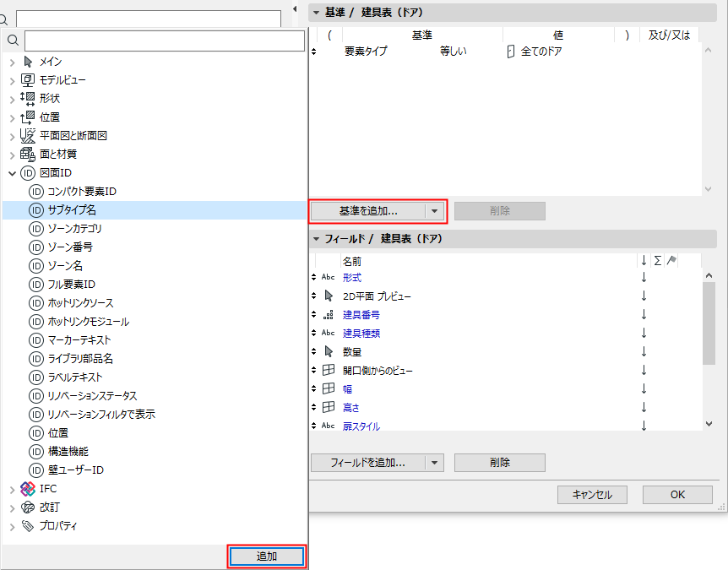This screenshot has height=570, width=728.
Task: Click the 追加 button
Action: point(267,556)
